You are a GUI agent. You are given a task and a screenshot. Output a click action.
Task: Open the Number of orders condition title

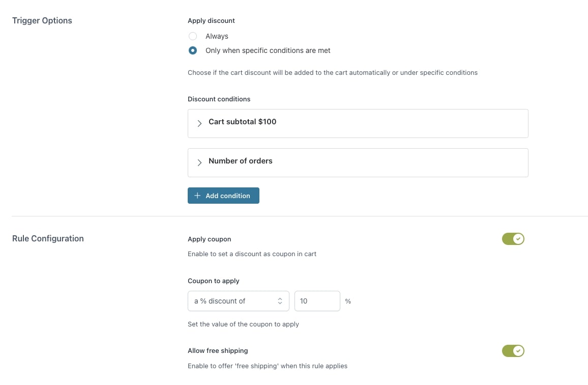coord(241,161)
